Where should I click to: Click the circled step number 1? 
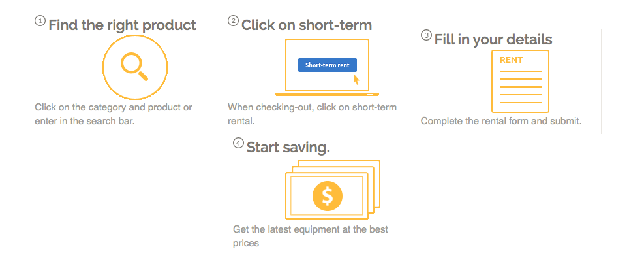click(x=40, y=21)
